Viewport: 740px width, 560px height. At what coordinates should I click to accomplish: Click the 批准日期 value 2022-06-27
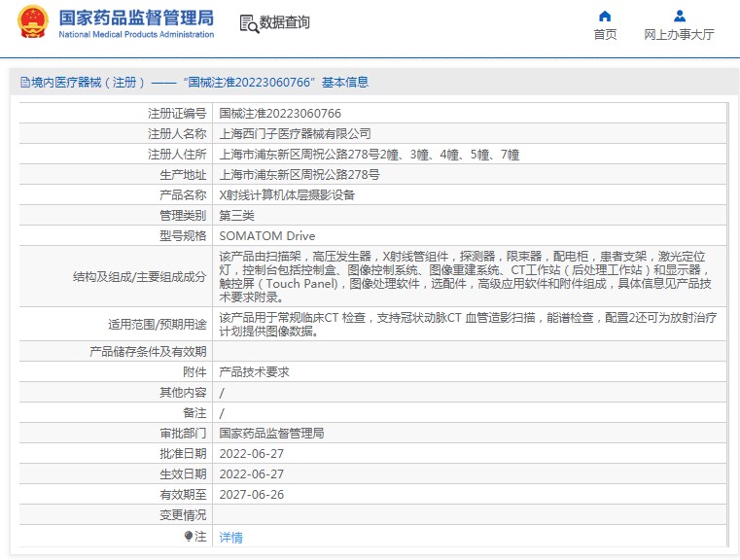(x=252, y=454)
